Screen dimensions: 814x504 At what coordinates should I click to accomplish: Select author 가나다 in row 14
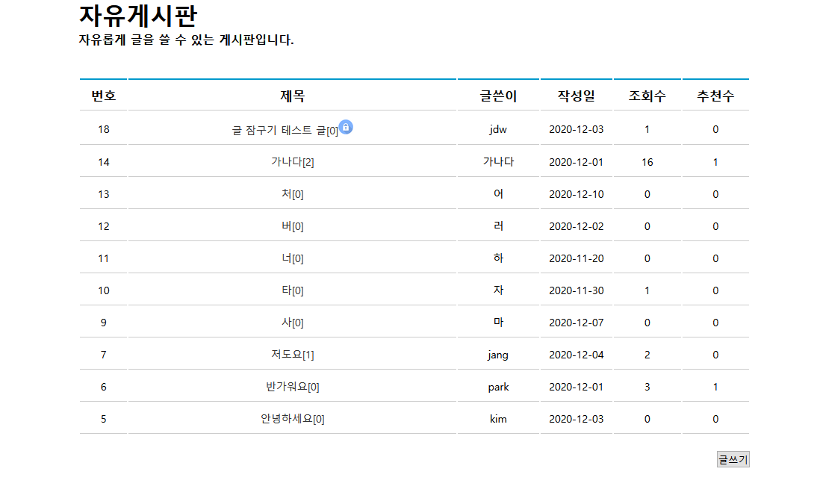click(498, 162)
